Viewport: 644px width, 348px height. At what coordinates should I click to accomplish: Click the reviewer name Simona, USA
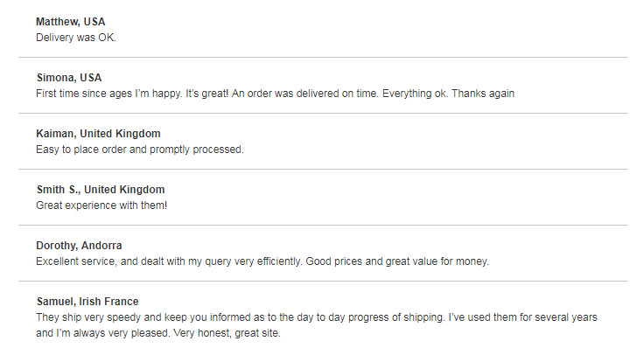[69, 78]
